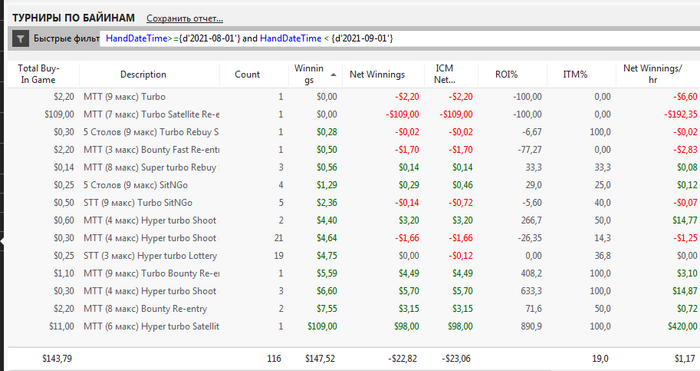The height and width of the screenshot is (371, 700).
Task: Click the Winnings cell $109,00
Action: point(322,326)
